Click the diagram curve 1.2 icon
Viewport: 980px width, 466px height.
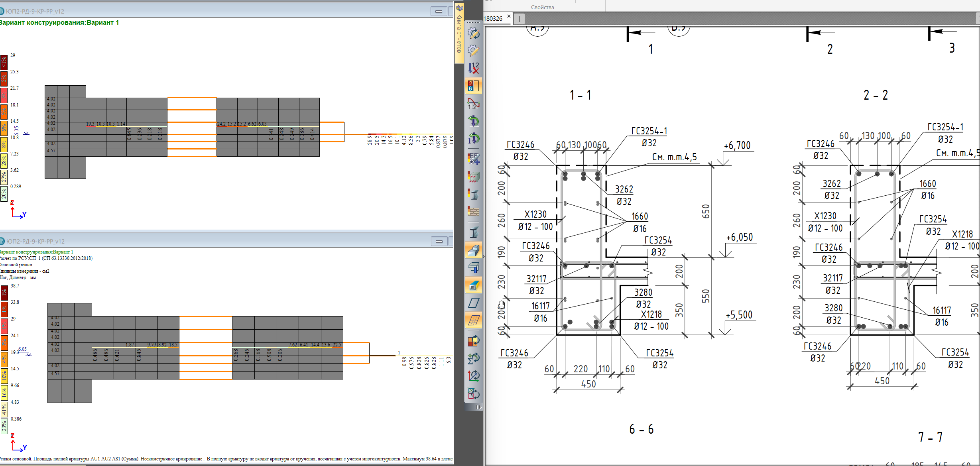click(x=474, y=104)
